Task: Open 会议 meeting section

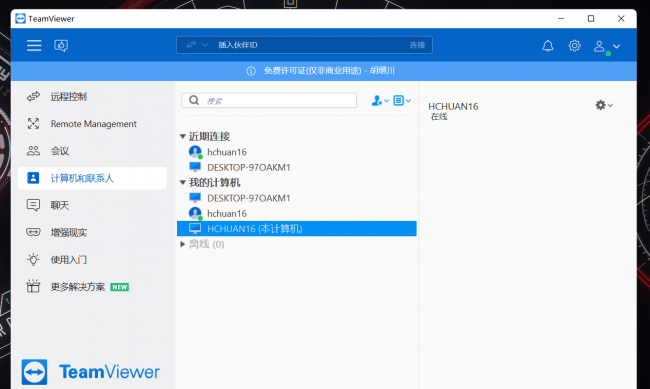Action: 92,151
